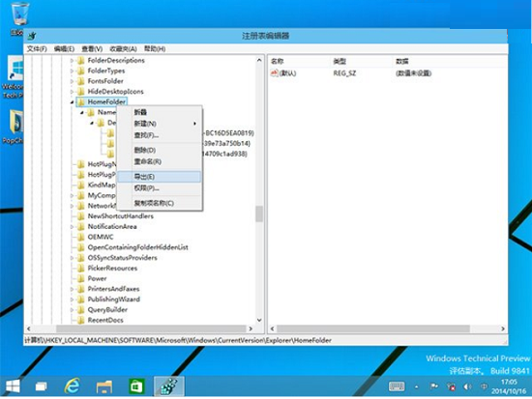Click the HomeFolder key folder icon
532x399 pixels.
[81, 102]
